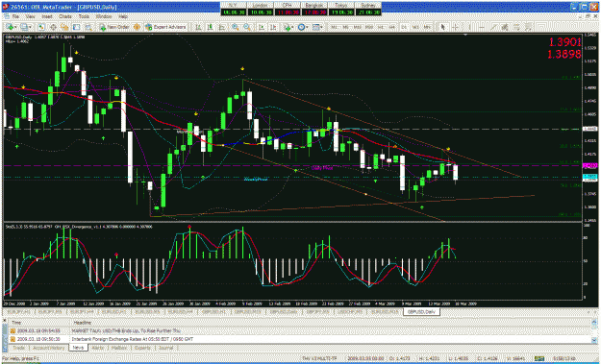This screenshot has height=364, width=601.
Task: Open the Charts menu
Action: (x=65, y=17)
